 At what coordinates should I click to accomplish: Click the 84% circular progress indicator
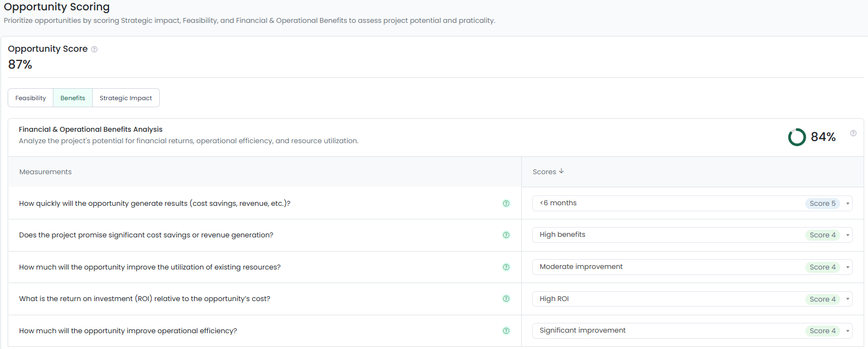click(797, 137)
